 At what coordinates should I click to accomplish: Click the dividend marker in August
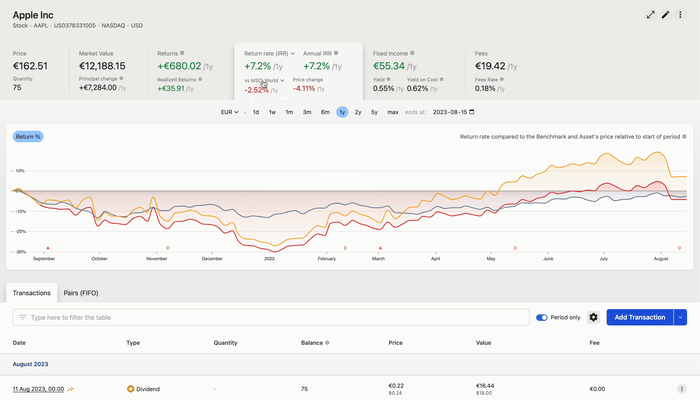click(x=679, y=248)
